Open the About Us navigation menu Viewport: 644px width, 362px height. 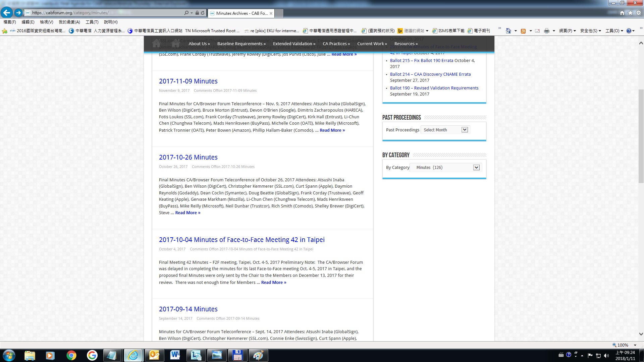click(199, 44)
